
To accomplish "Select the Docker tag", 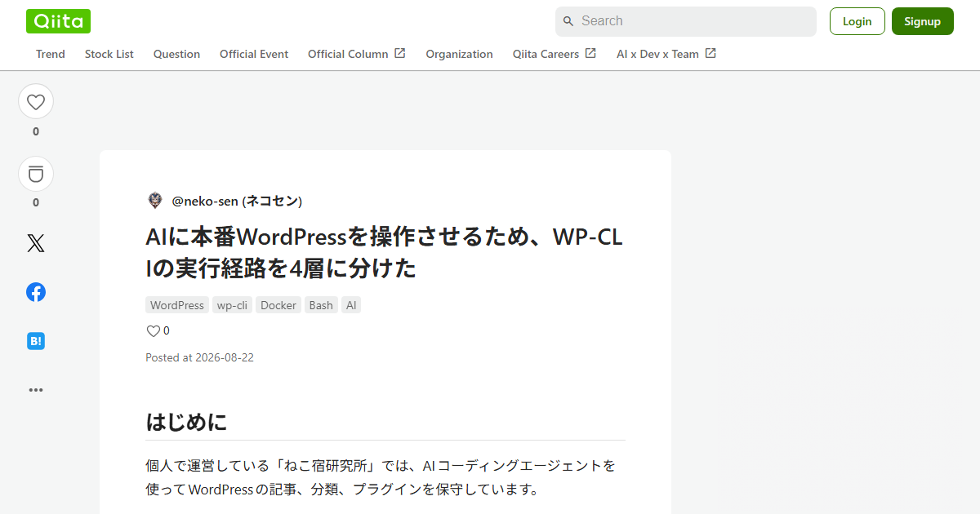I will point(278,305).
